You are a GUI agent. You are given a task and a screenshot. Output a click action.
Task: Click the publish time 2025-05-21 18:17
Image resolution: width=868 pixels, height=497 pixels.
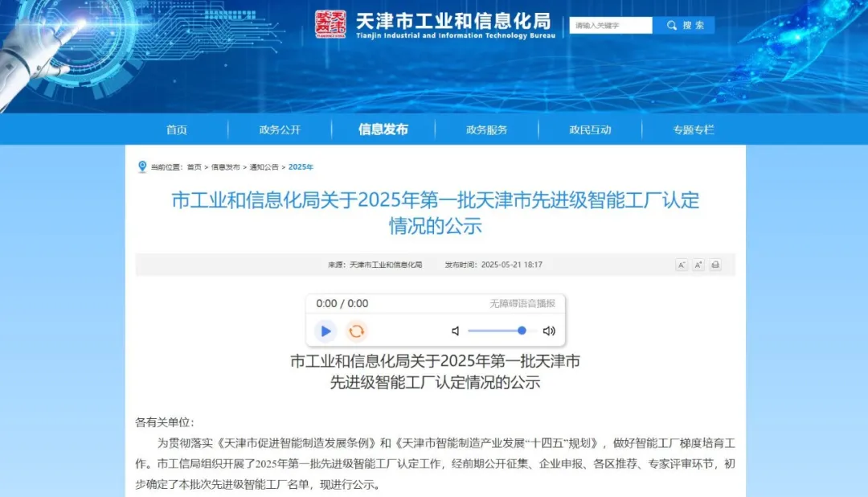click(493, 265)
